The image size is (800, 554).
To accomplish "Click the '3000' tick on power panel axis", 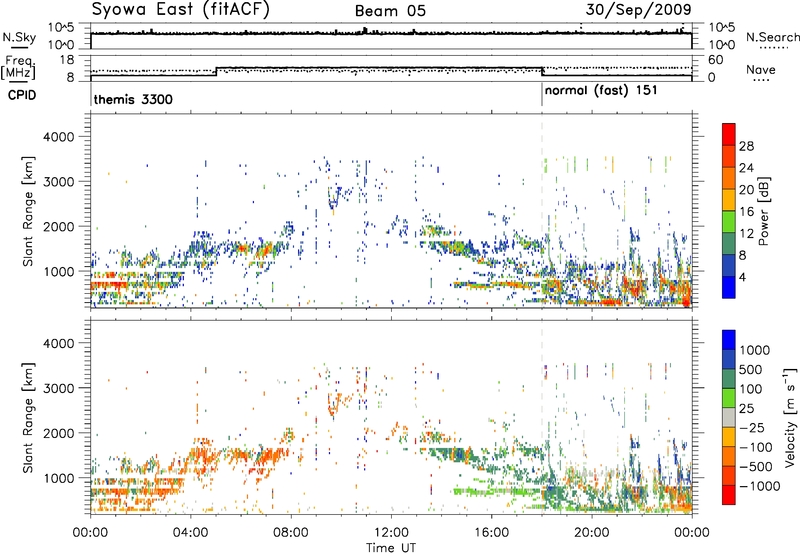I will [58, 182].
